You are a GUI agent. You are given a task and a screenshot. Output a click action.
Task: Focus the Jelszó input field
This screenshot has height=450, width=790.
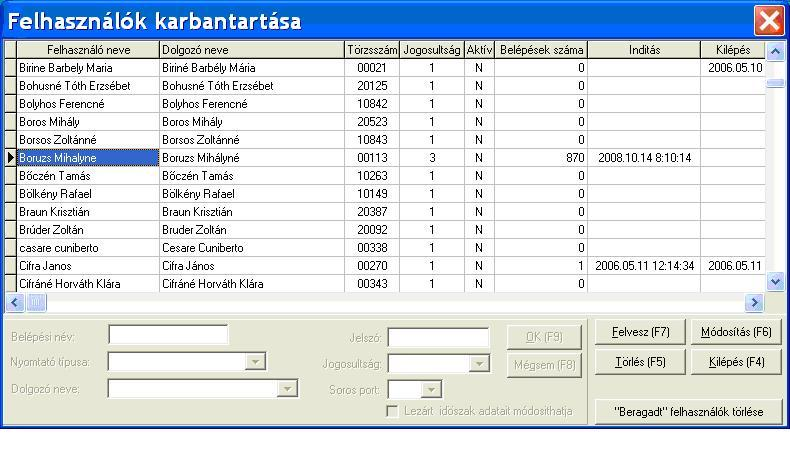click(x=438, y=338)
